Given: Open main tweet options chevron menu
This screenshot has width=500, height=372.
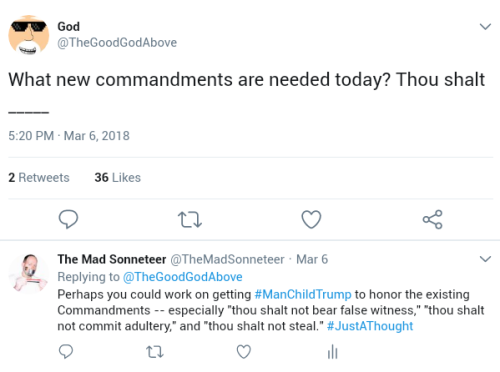Looking at the screenshot, I should point(485,26).
